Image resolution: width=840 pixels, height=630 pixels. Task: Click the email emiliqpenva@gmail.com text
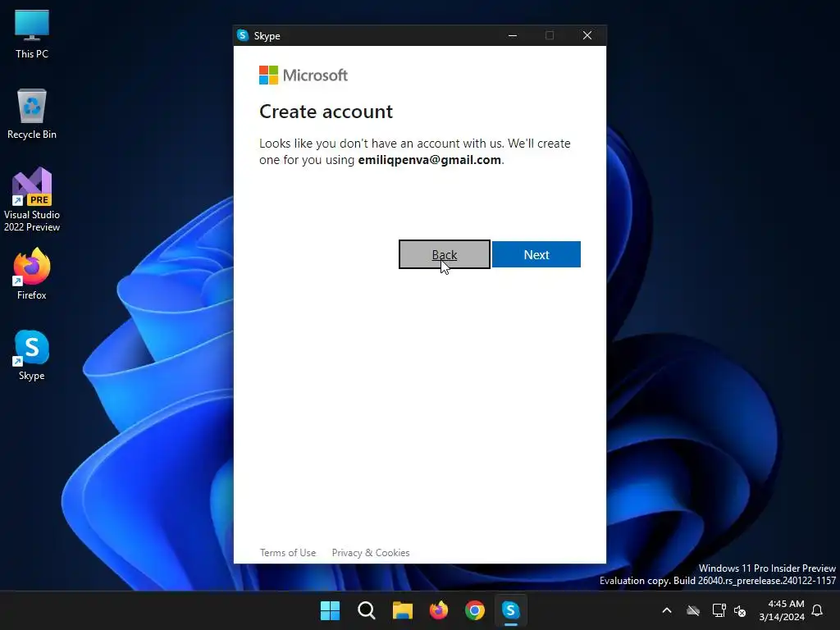click(x=429, y=160)
